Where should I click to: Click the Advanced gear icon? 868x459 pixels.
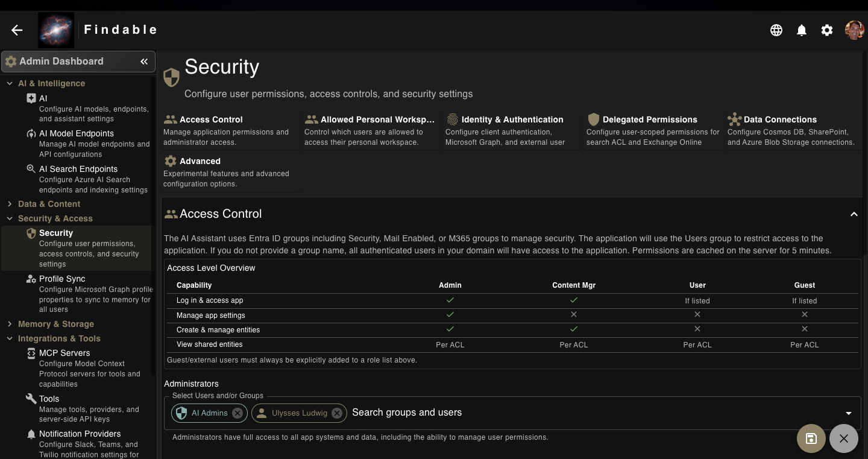click(171, 161)
